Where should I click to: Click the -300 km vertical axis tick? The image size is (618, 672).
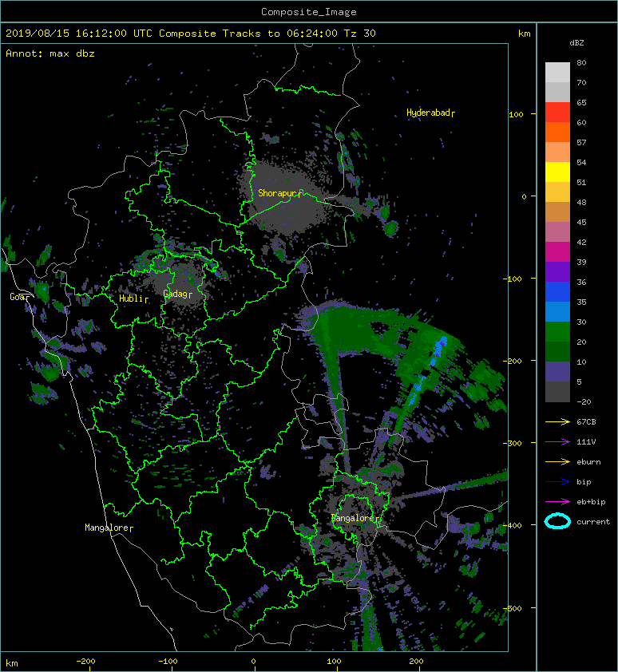point(513,443)
